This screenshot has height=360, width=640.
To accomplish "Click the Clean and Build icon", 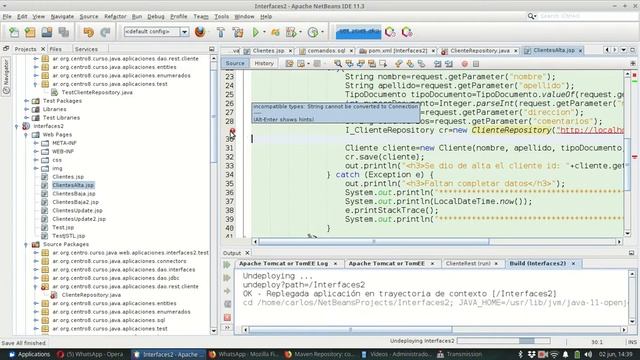I will 238,32.
